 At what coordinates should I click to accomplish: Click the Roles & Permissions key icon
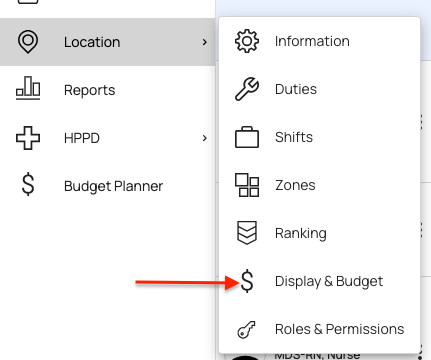(x=246, y=330)
